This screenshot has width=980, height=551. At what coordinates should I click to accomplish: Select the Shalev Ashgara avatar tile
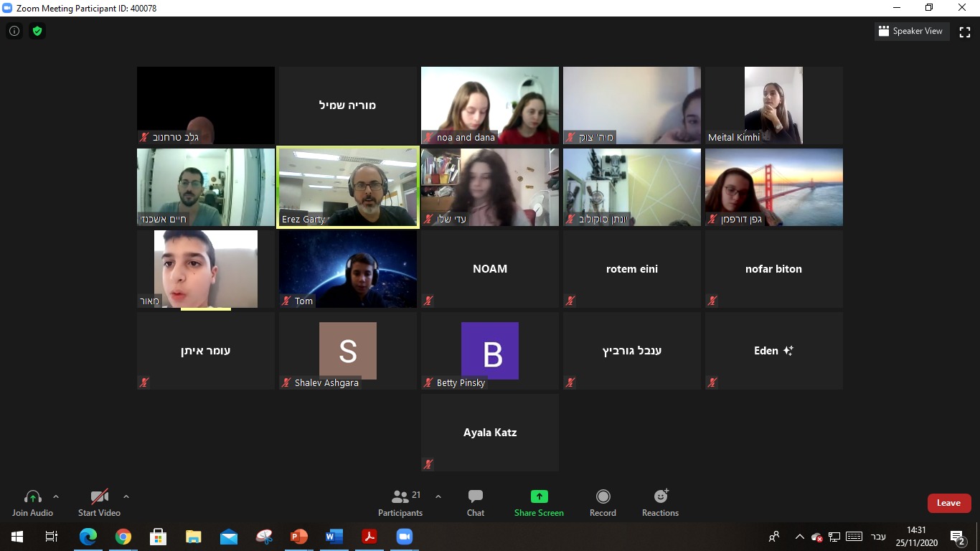[348, 351]
